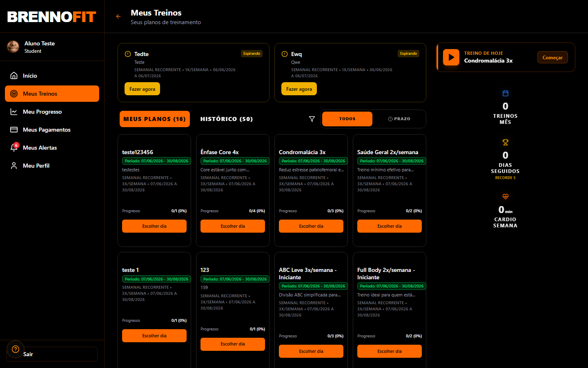Screen dimensions: 588x368
Task: Click the orange play icon for today's workout
Action: click(x=451, y=57)
